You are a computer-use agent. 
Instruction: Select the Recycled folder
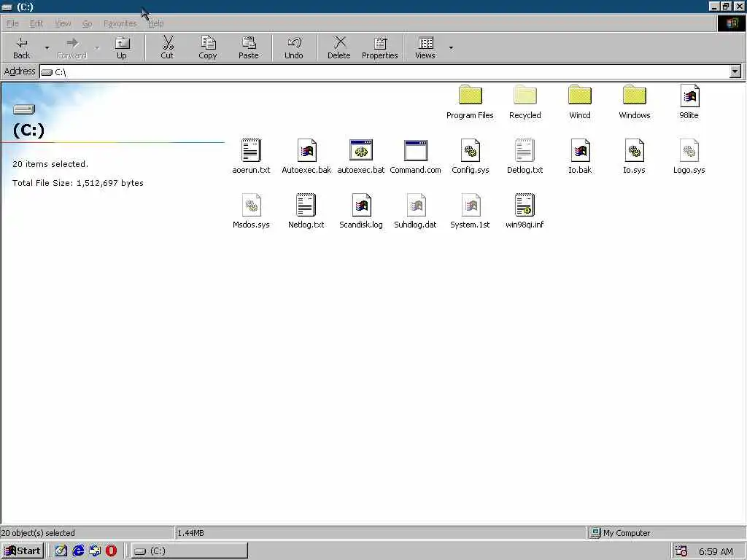[525, 102]
